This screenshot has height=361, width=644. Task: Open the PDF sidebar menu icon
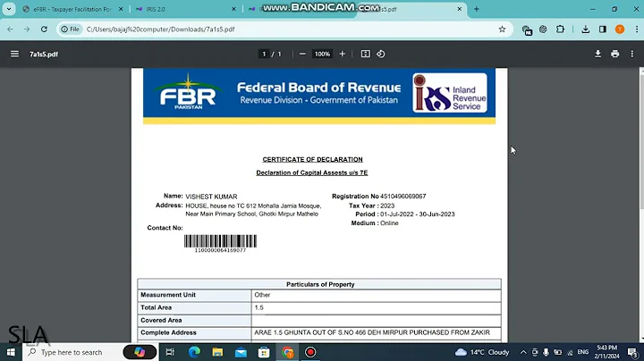point(14,54)
